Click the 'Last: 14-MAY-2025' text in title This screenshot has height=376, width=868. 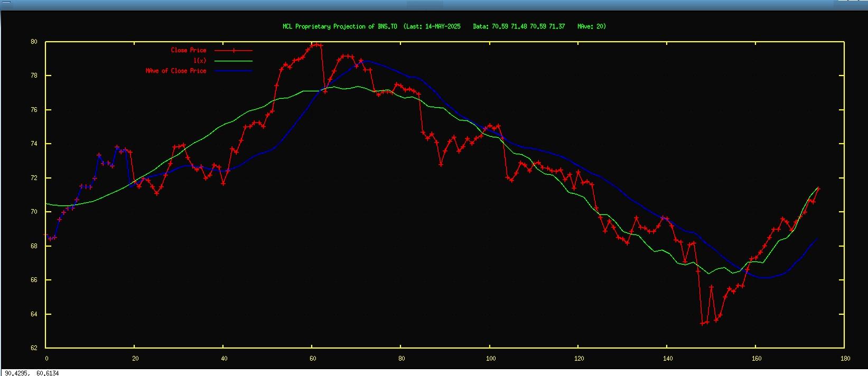click(434, 26)
